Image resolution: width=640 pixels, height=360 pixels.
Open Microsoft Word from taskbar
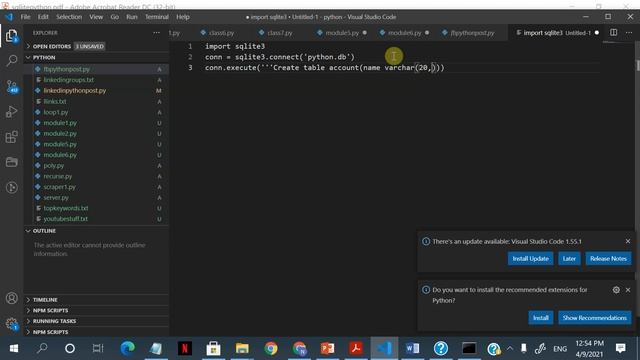point(412,348)
